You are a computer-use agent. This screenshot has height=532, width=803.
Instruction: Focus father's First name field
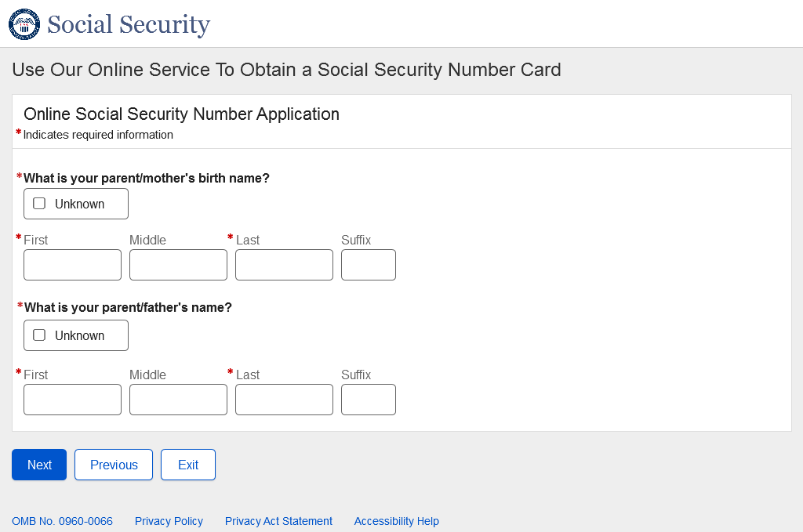point(72,400)
